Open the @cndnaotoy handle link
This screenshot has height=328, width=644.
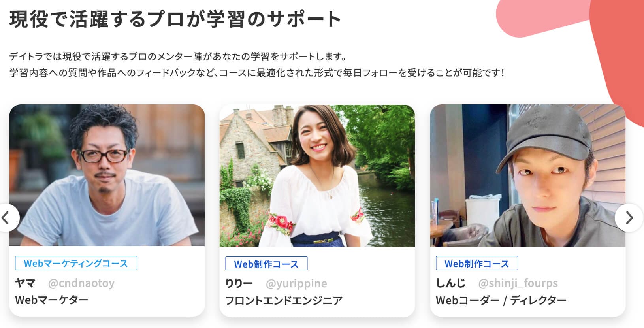click(81, 283)
